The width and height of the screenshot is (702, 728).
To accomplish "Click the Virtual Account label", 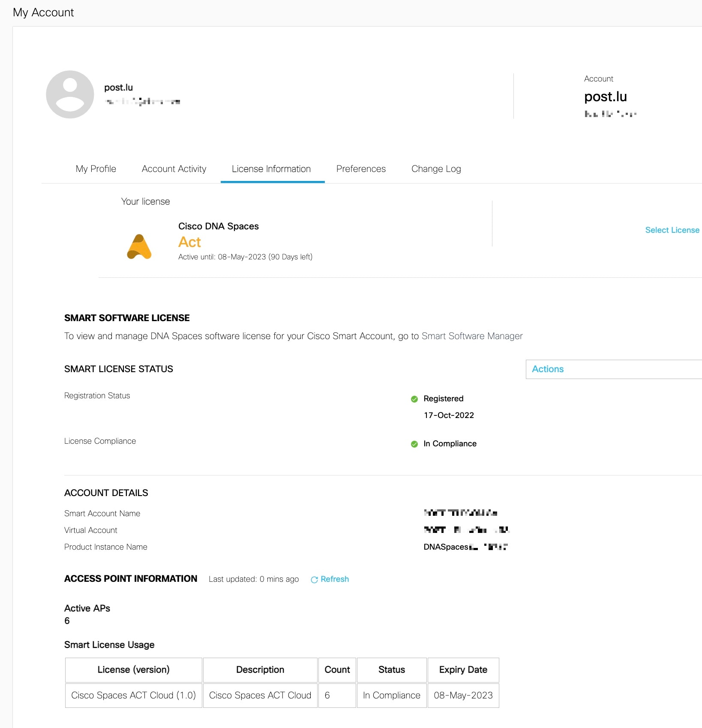I will (x=90, y=530).
